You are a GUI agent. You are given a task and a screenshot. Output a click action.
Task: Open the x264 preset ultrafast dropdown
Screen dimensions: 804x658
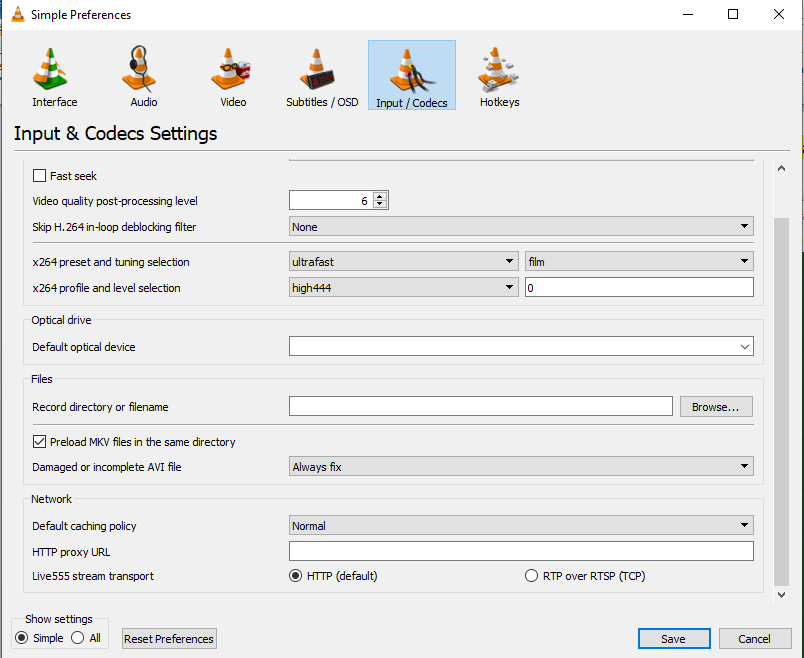[x=403, y=262]
